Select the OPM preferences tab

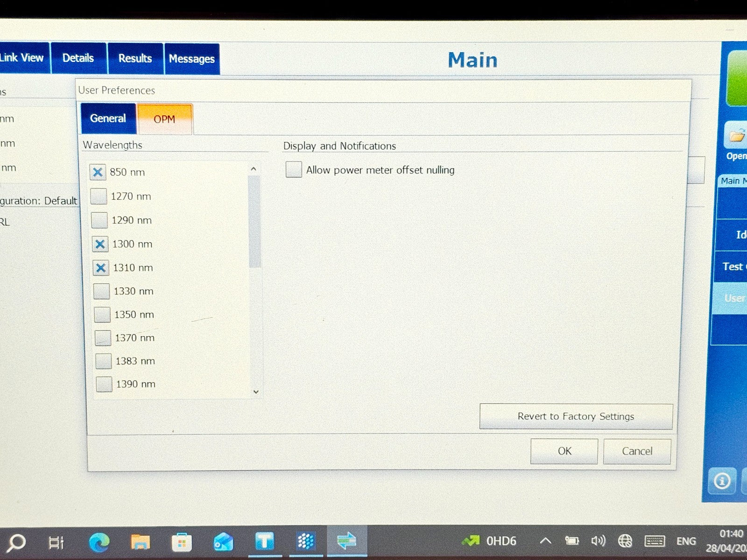point(165,119)
